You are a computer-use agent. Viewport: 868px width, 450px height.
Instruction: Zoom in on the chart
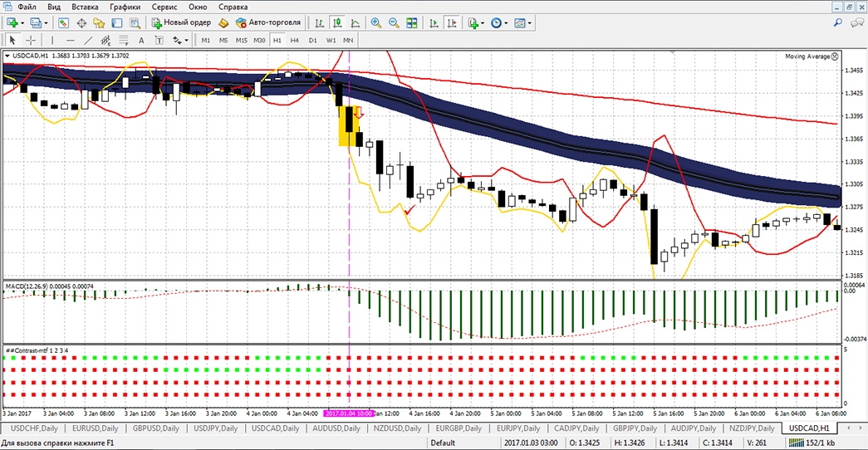tap(376, 22)
